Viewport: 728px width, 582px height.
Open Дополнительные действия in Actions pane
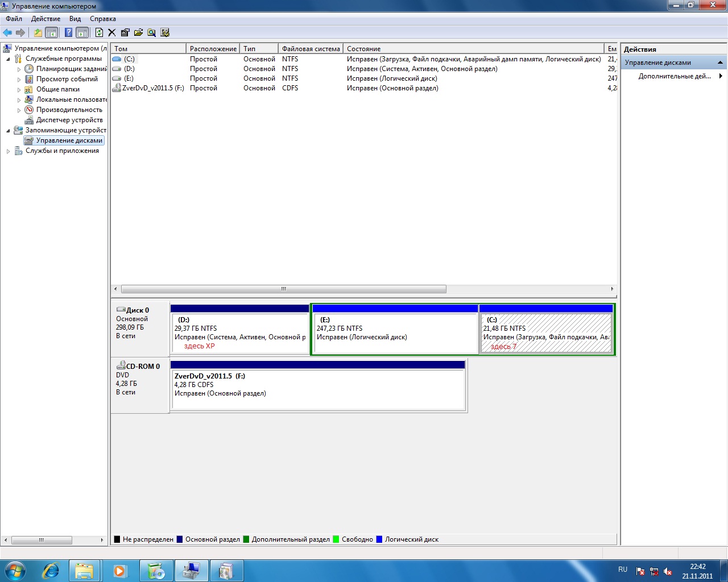pyautogui.click(x=675, y=76)
